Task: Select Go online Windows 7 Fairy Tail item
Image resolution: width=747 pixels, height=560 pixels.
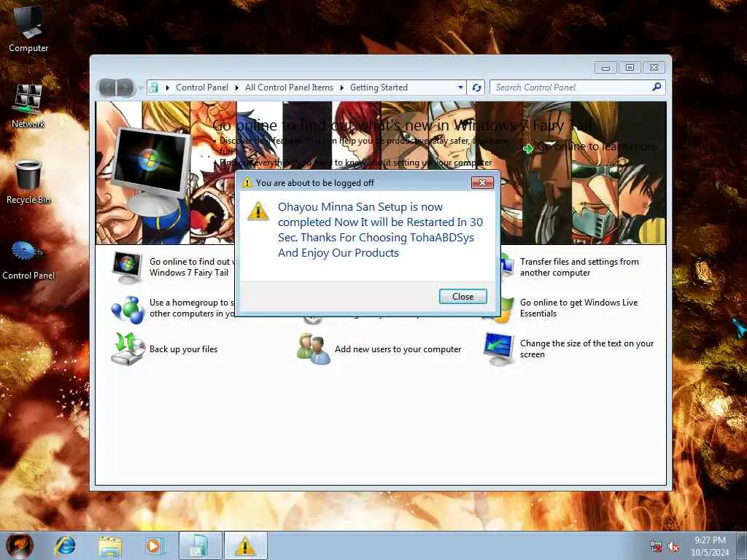Action: coord(173,267)
